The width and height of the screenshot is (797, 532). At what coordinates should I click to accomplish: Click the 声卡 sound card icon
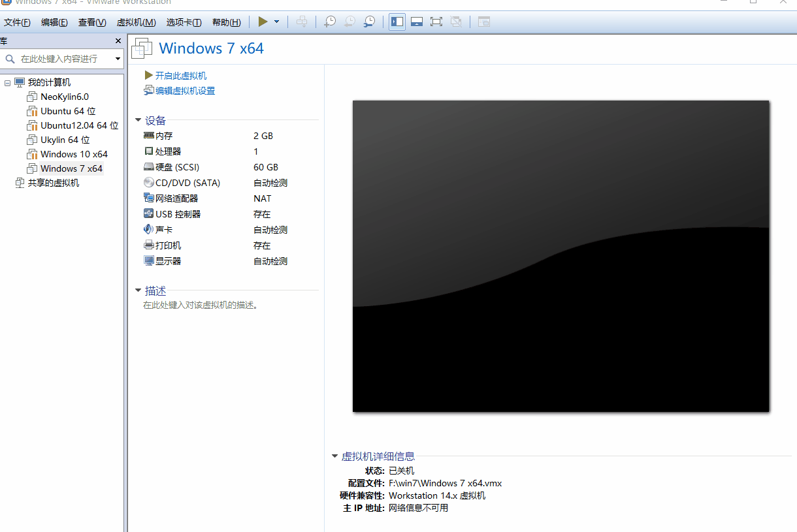click(x=149, y=230)
